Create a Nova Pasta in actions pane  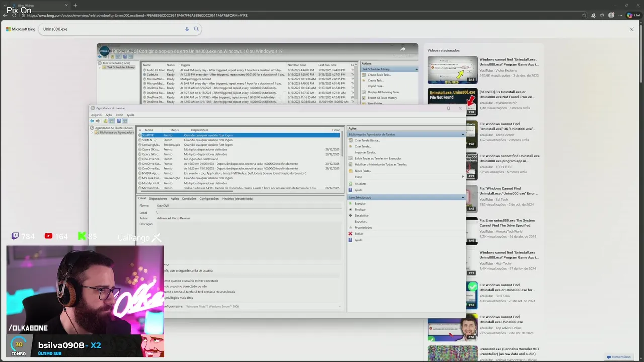point(362,171)
